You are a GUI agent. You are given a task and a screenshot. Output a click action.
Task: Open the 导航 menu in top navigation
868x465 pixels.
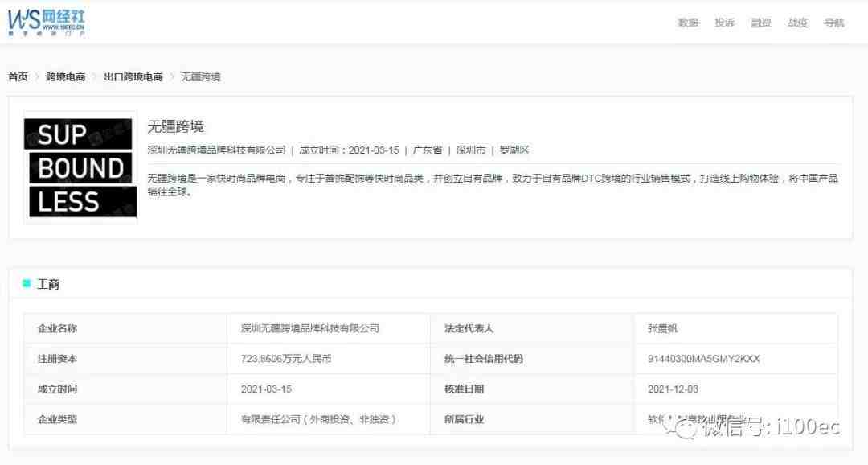pos(834,23)
